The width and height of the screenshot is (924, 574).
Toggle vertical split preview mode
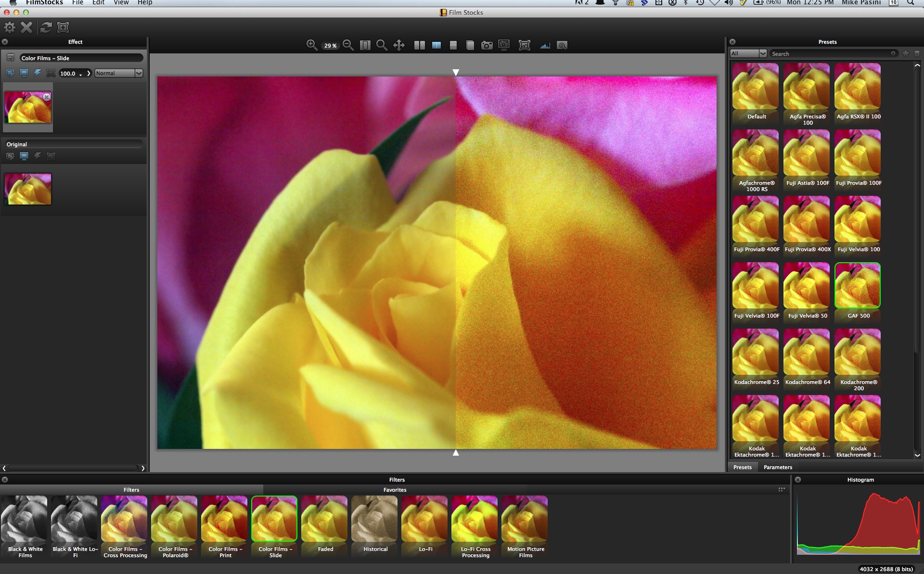436,45
